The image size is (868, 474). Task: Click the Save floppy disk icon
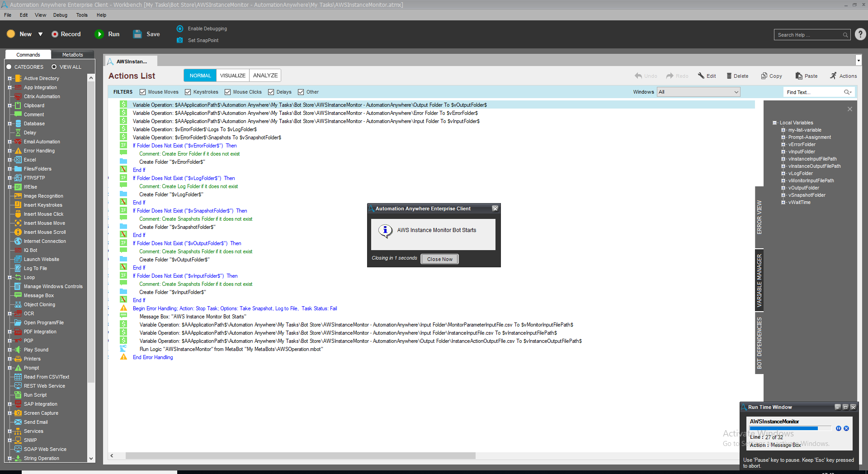pos(137,34)
